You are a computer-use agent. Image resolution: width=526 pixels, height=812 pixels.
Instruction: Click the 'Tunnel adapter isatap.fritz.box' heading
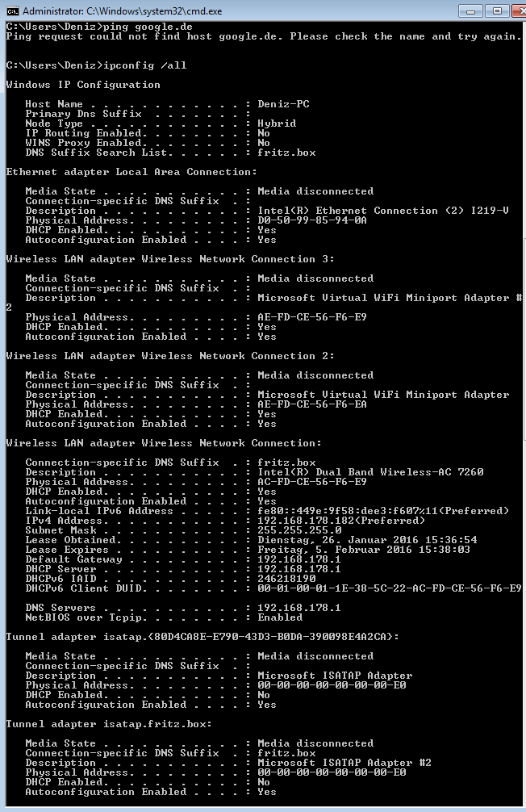[x=109, y=724]
